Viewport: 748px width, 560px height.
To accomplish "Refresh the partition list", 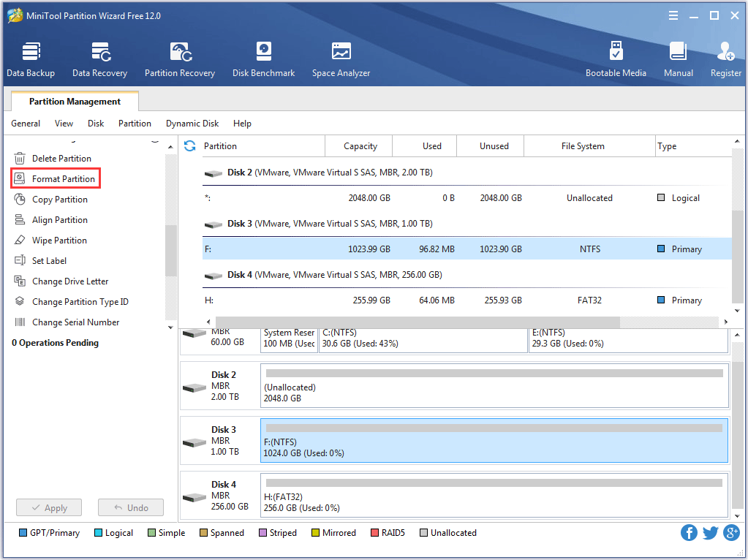I will [x=190, y=146].
